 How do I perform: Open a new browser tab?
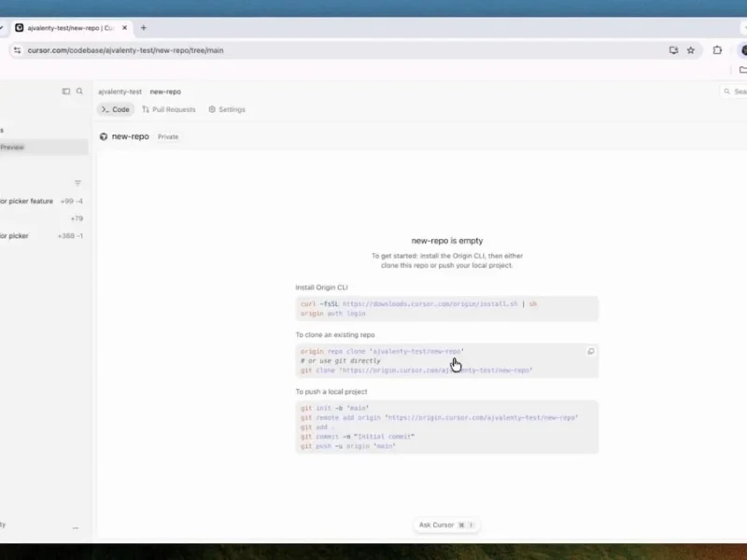[144, 28]
